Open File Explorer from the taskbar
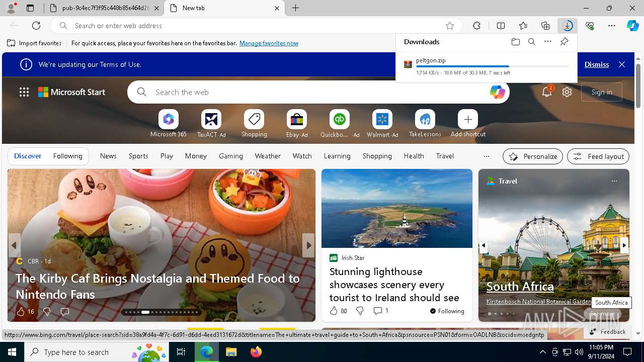Screen dimensions: 644x362 click(x=231, y=352)
